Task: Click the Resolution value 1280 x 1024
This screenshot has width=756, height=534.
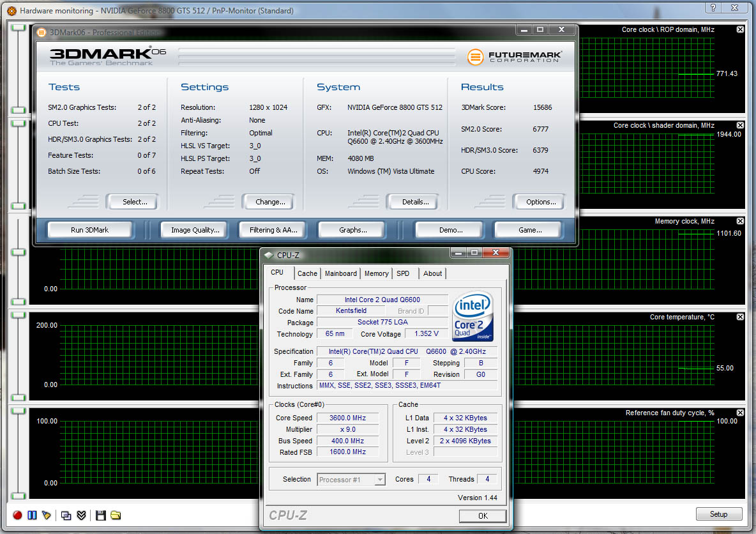Action: tap(268, 107)
